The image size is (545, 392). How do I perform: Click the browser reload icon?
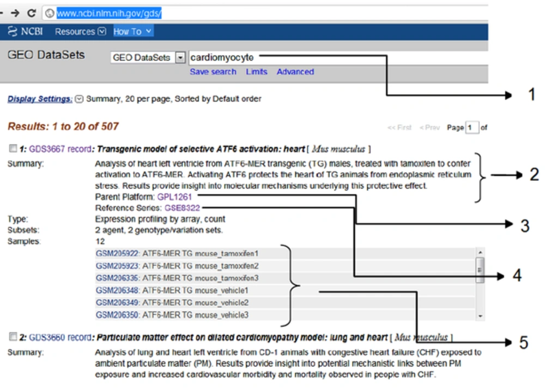(x=32, y=13)
